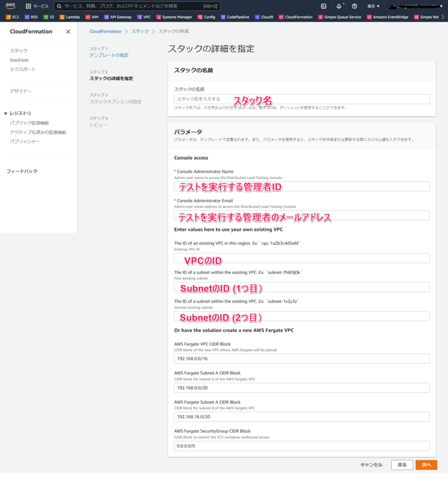
Task: Close the CloudFormation side panel
Action: [x=68, y=32]
